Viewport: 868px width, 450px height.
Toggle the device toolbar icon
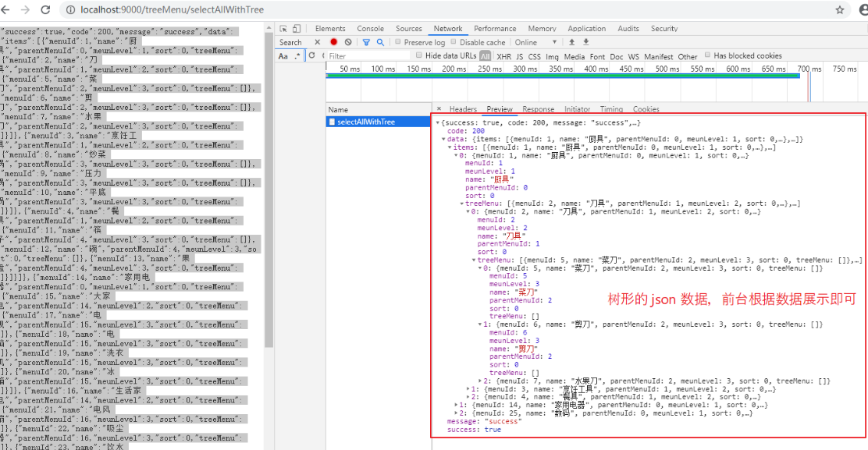click(297, 28)
